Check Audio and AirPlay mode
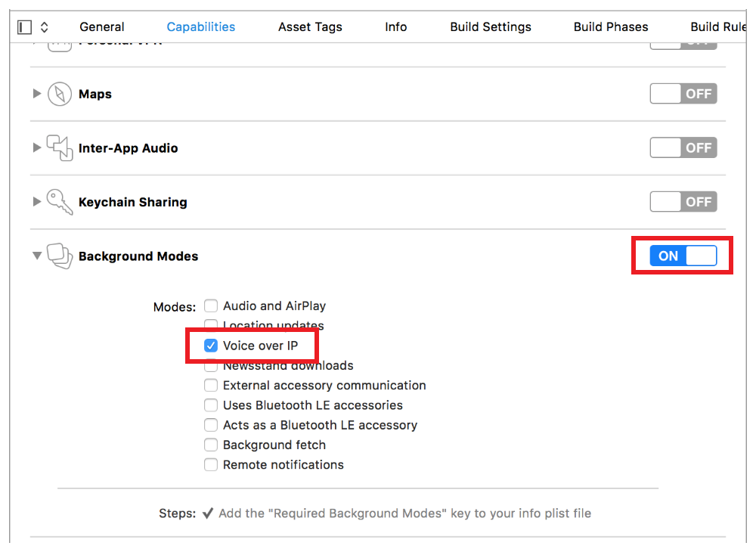Image resolution: width=756 pixels, height=552 pixels. (211, 306)
